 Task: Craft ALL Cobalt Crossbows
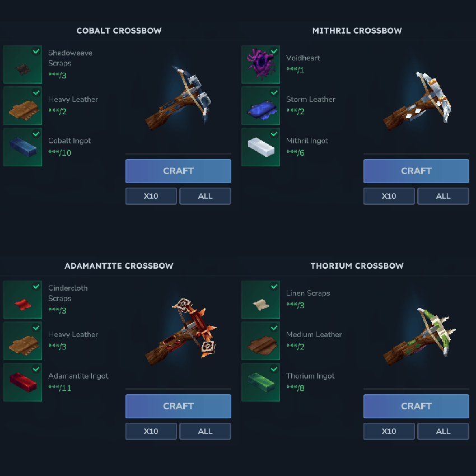point(205,196)
